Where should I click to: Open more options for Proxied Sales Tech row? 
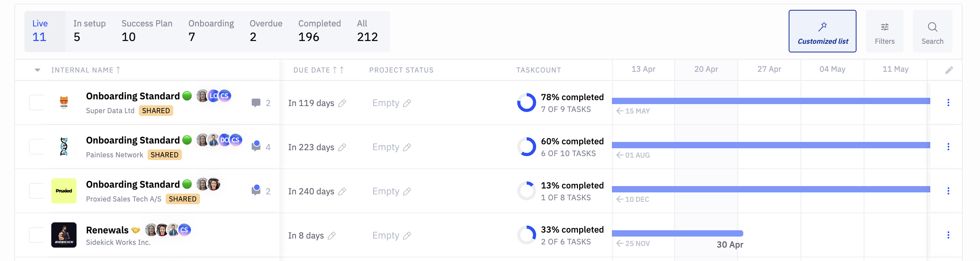(x=948, y=191)
